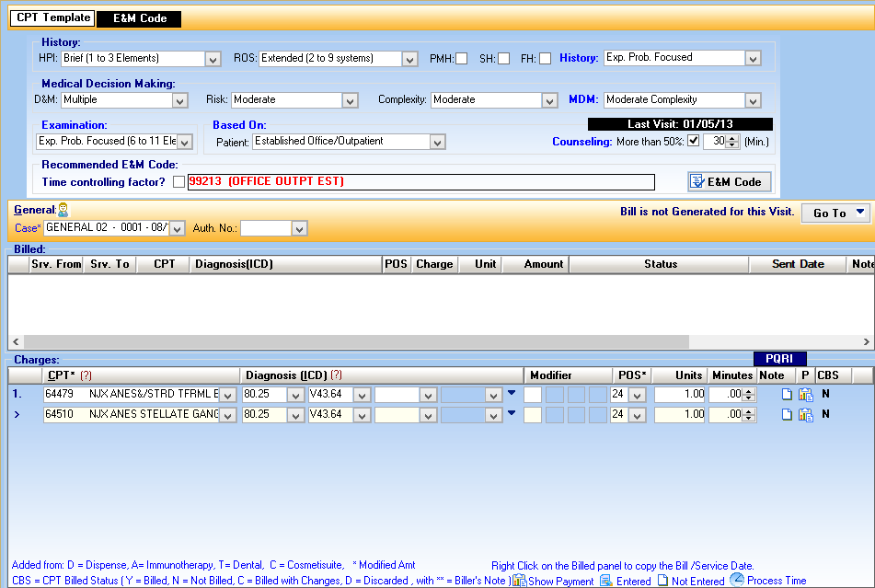Click the Show Payment icon at the bottom
Viewport: 875px width, 588px height.
pyautogui.click(x=521, y=581)
